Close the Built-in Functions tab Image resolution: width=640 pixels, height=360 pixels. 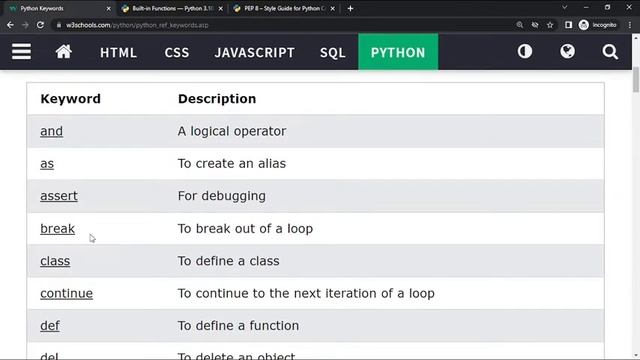(x=220, y=9)
